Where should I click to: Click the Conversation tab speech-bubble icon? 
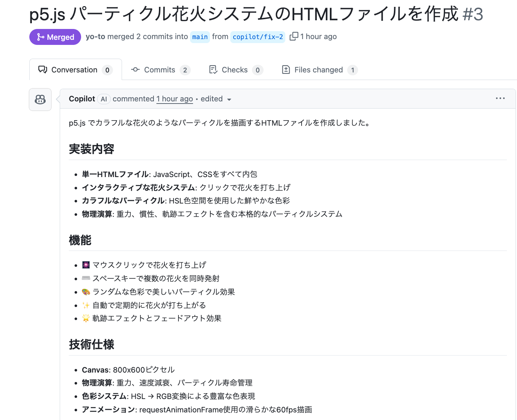pos(43,70)
